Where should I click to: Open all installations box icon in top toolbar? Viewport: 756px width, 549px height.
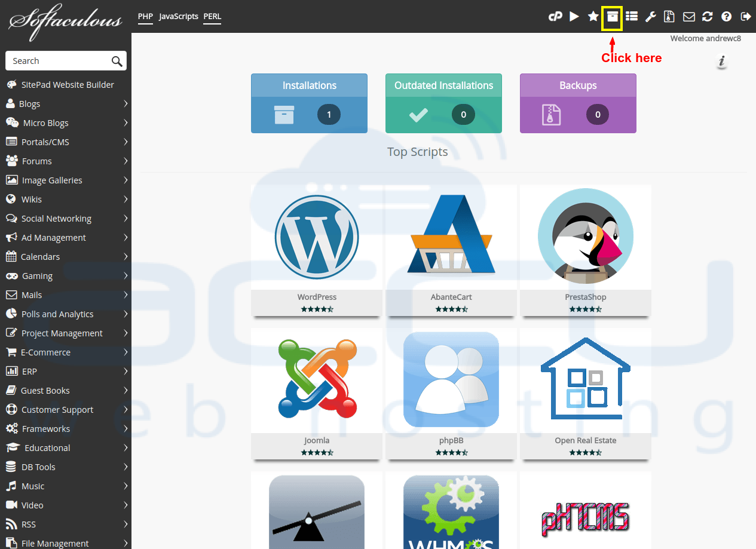[x=612, y=17]
